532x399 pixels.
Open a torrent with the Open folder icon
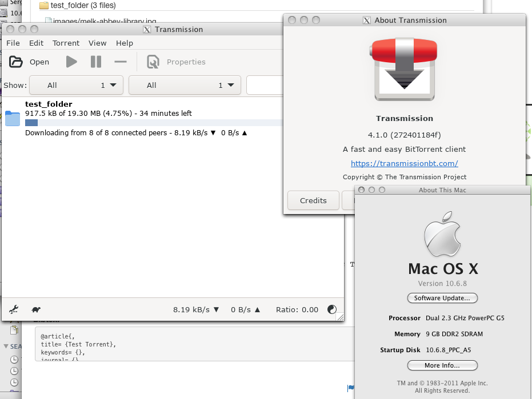click(x=15, y=62)
